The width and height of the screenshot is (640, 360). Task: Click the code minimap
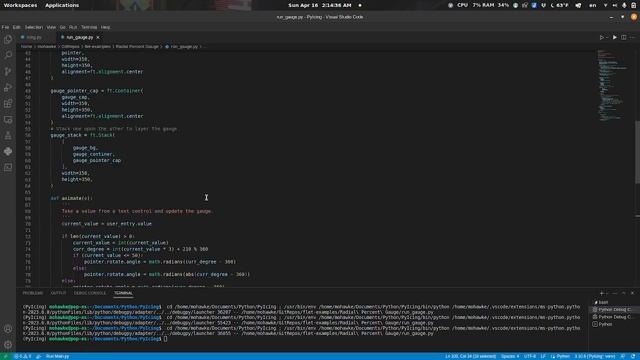point(611,86)
